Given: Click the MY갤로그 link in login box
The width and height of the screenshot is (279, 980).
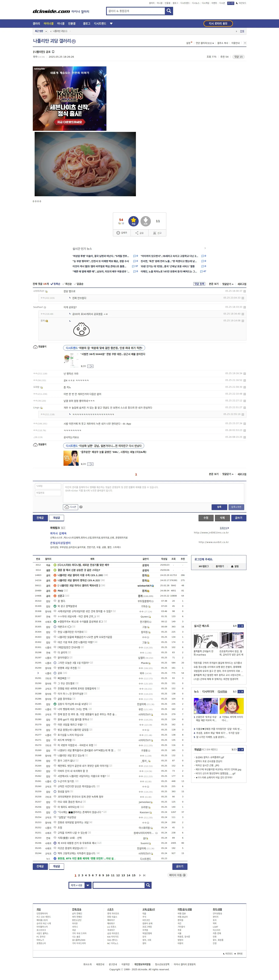Looking at the screenshot, I should pyautogui.click(x=203, y=567).
